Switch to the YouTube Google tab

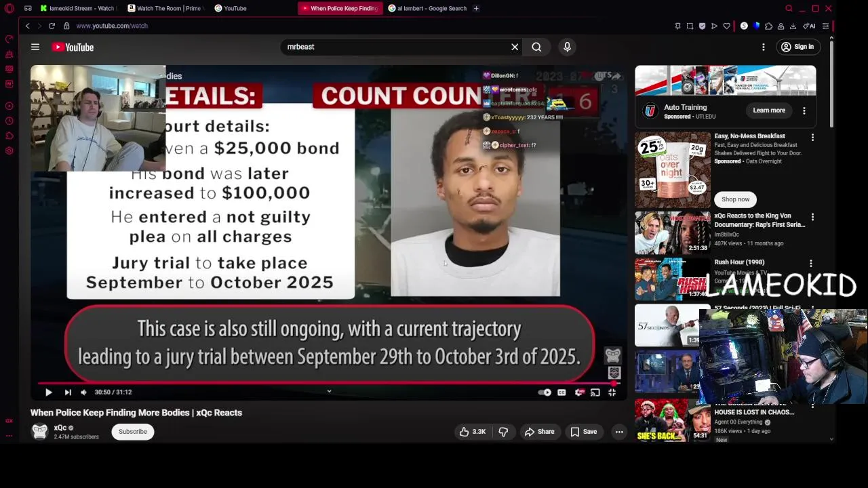point(231,8)
